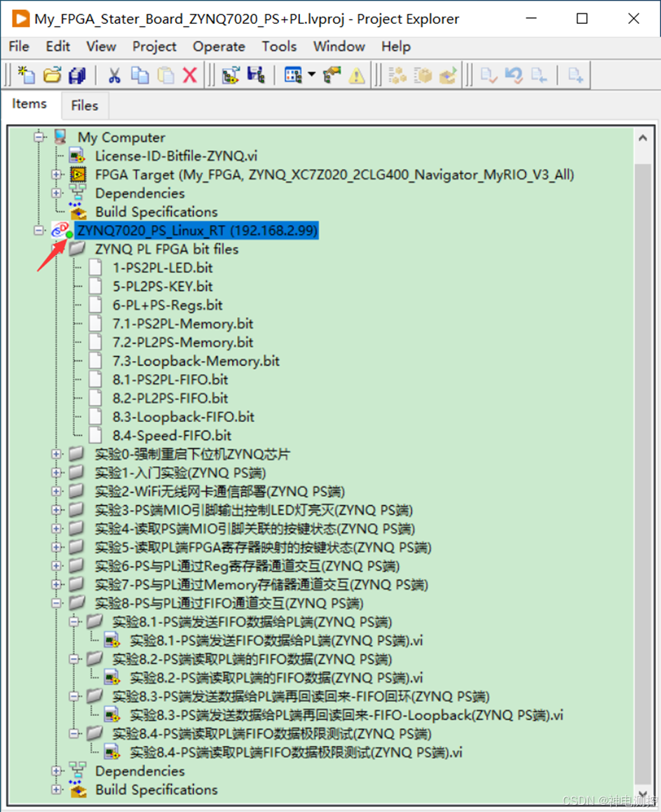Click the Save All toolbar icon
This screenshot has width=661, height=812.
coord(78,75)
